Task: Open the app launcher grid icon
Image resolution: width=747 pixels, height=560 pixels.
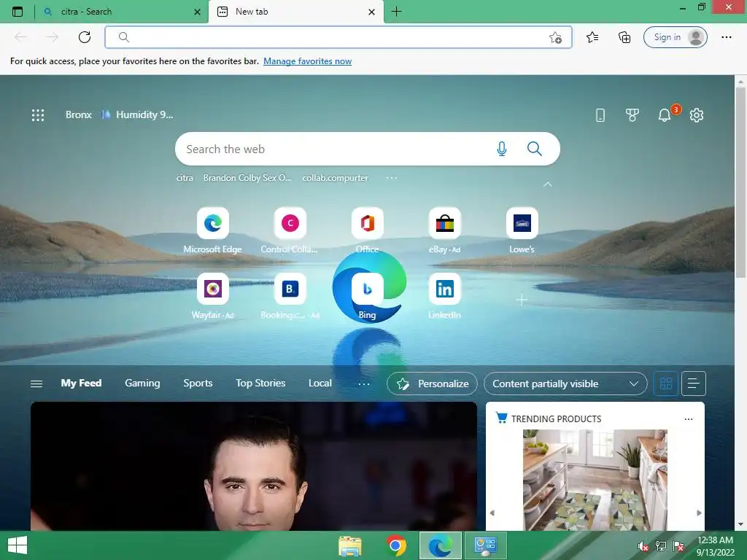Action: pyautogui.click(x=38, y=114)
